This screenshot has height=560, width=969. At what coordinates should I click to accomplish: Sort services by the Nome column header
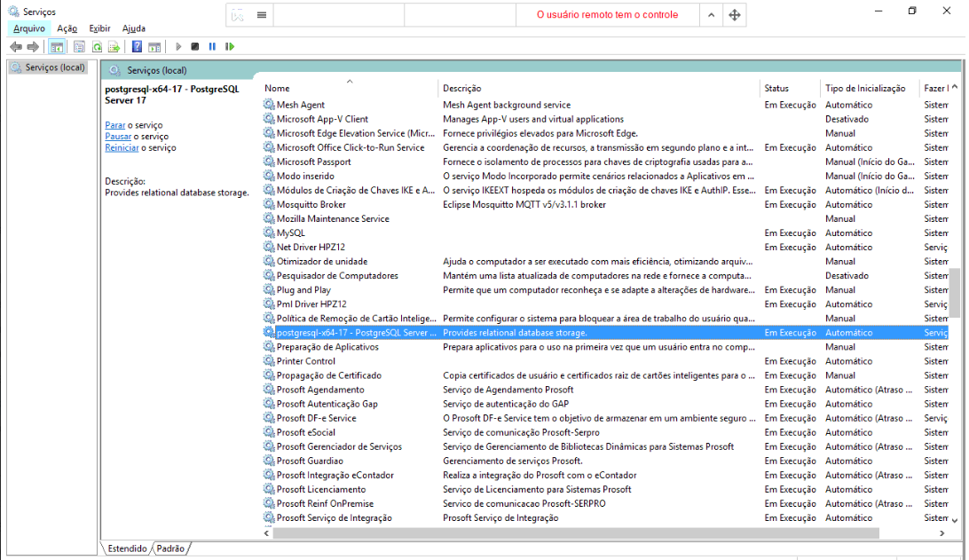tap(278, 88)
